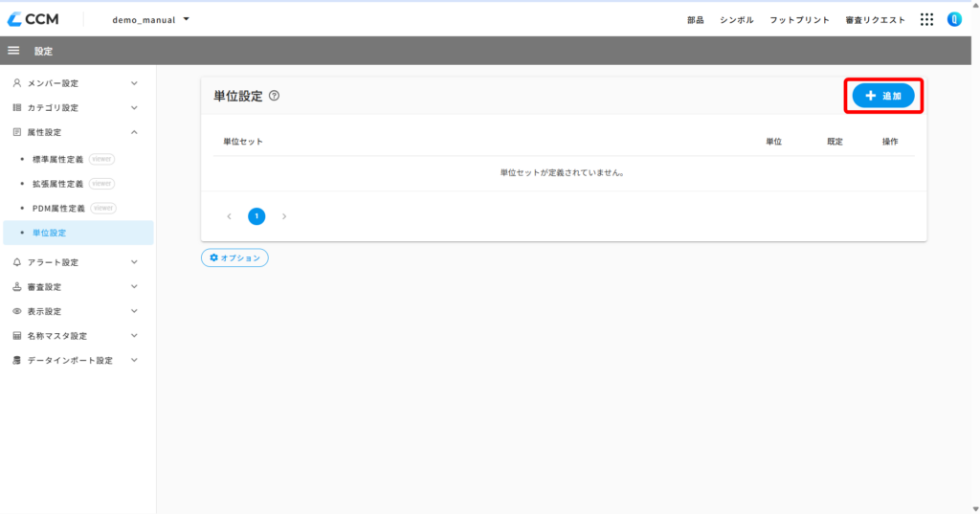Expand the 審査設定 chevron
Image resolution: width=980 pixels, height=514 pixels.
coord(134,286)
